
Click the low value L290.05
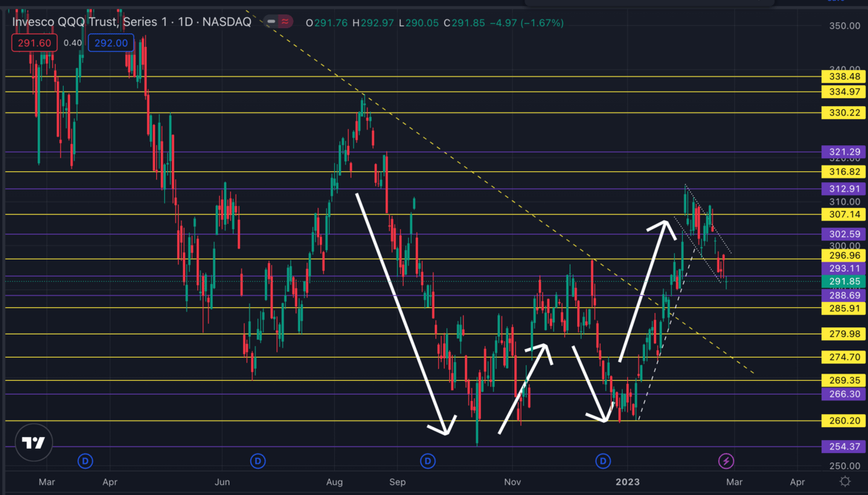419,23
